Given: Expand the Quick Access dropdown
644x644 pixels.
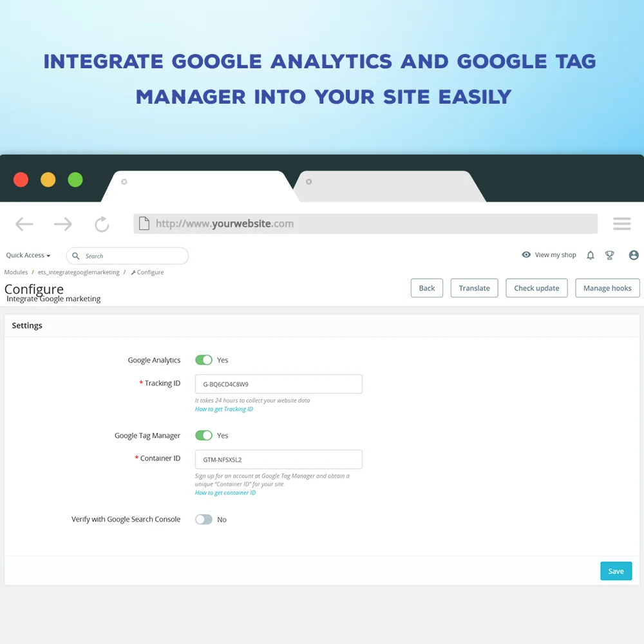Looking at the screenshot, I should [28, 256].
